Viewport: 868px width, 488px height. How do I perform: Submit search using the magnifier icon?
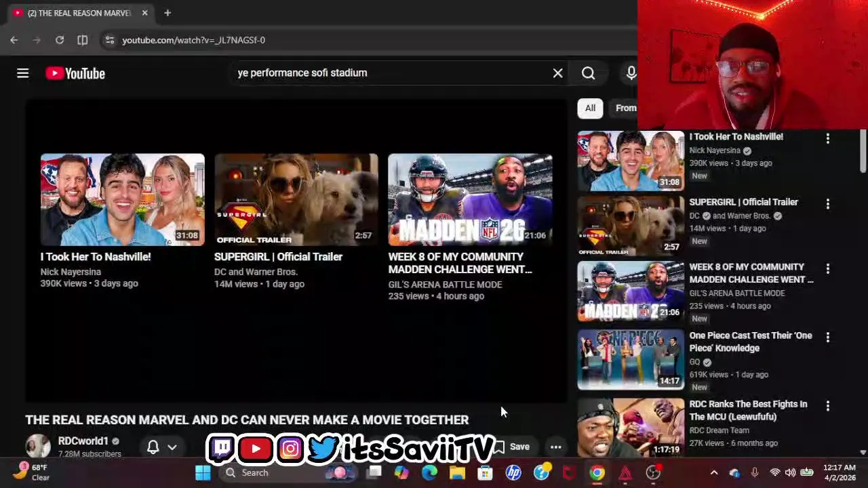tap(588, 73)
